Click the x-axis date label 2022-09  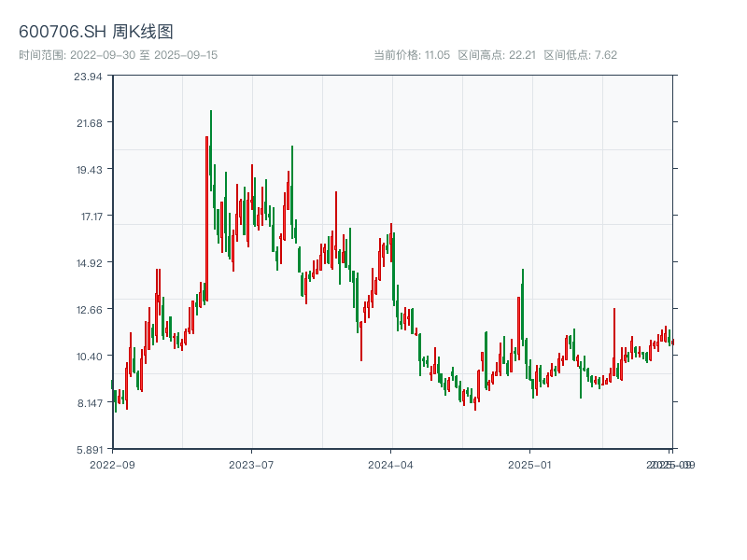click(x=112, y=465)
